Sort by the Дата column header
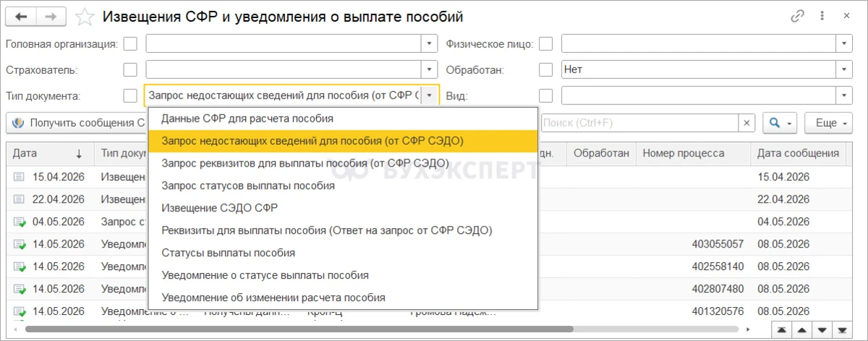The width and height of the screenshot is (868, 341). point(50,153)
